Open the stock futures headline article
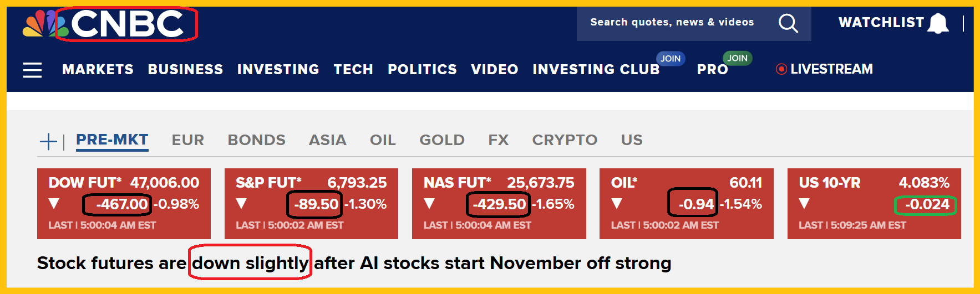The image size is (980, 294). 354,263
